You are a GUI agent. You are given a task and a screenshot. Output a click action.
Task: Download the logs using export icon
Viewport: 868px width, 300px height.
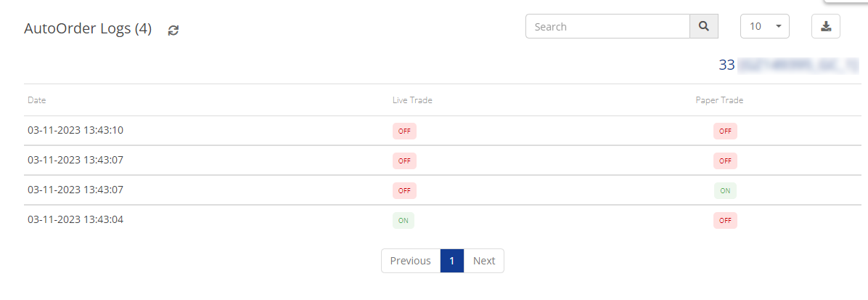point(825,26)
